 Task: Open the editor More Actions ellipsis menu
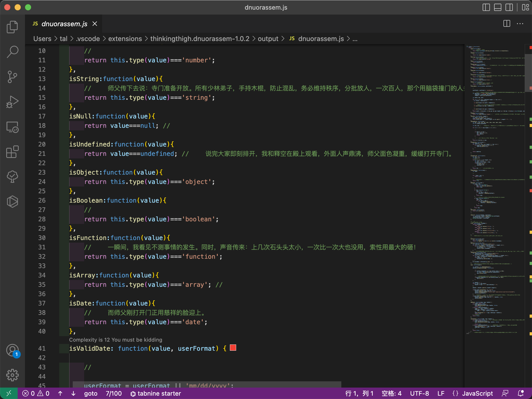coord(520,24)
